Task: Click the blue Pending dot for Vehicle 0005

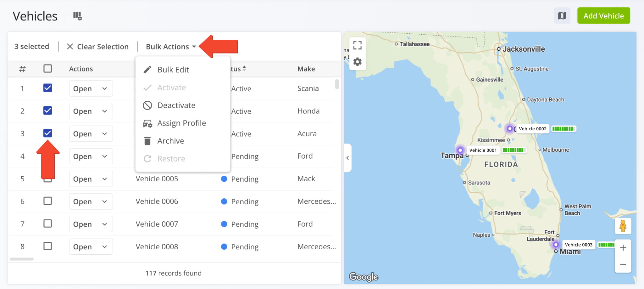Action: click(224, 179)
